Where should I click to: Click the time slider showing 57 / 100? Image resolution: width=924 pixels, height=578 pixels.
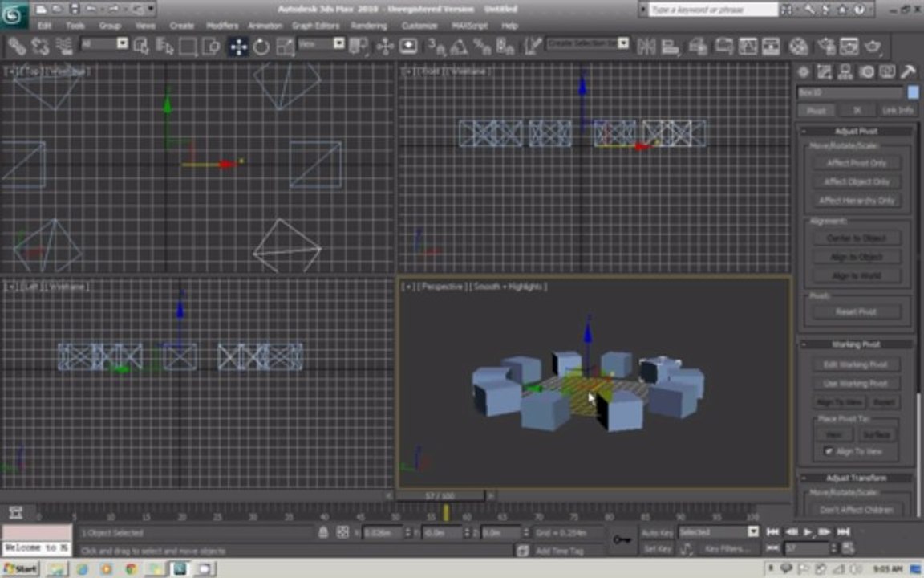(x=440, y=496)
